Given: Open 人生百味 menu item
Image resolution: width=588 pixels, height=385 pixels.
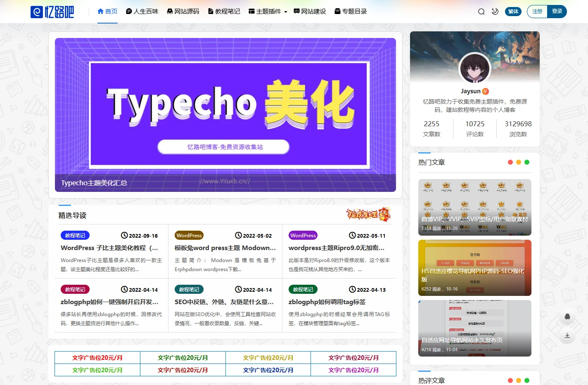Looking at the screenshot, I should point(142,12).
